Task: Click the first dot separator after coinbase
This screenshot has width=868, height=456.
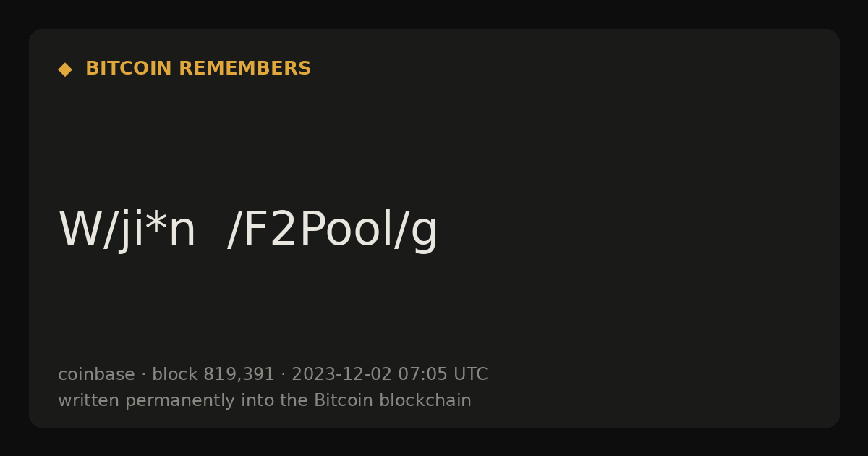Action: point(143,375)
